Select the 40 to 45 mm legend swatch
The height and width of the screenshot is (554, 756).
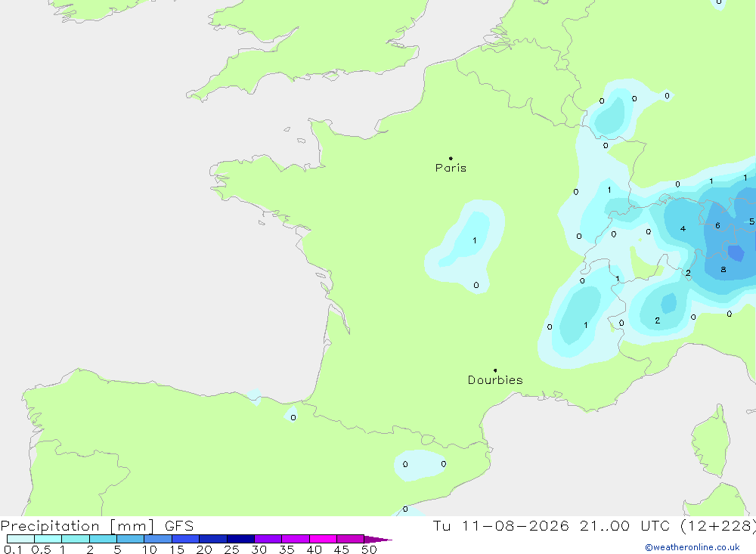(x=323, y=539)
